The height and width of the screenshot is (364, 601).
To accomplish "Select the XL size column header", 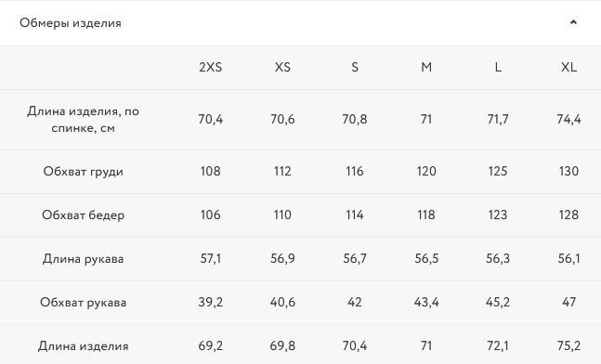I will coord(568,68).
